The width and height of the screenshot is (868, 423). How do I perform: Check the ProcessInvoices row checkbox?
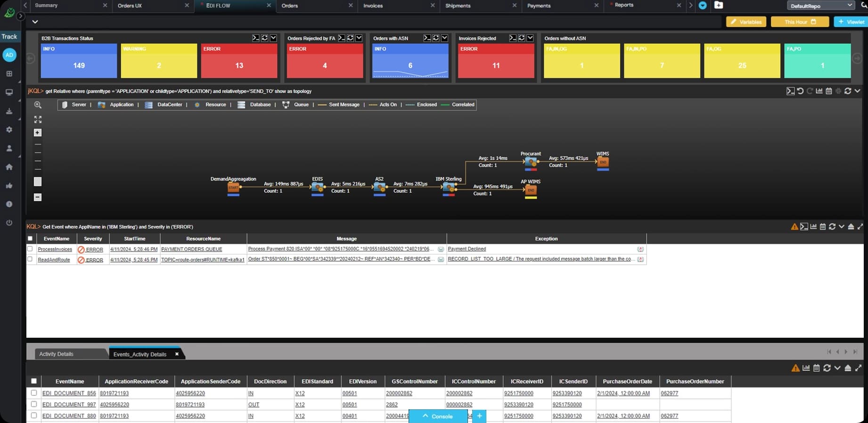pyautogui.click(x=30, y=249)
